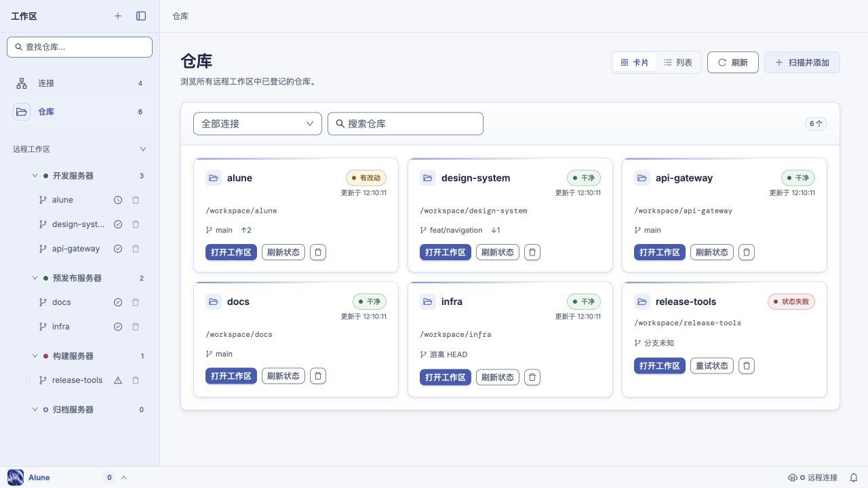The width and height of the screenshot is (868, 488).
Task: Click the 0 counter badge next to Alune
Action: click(109, 478)
